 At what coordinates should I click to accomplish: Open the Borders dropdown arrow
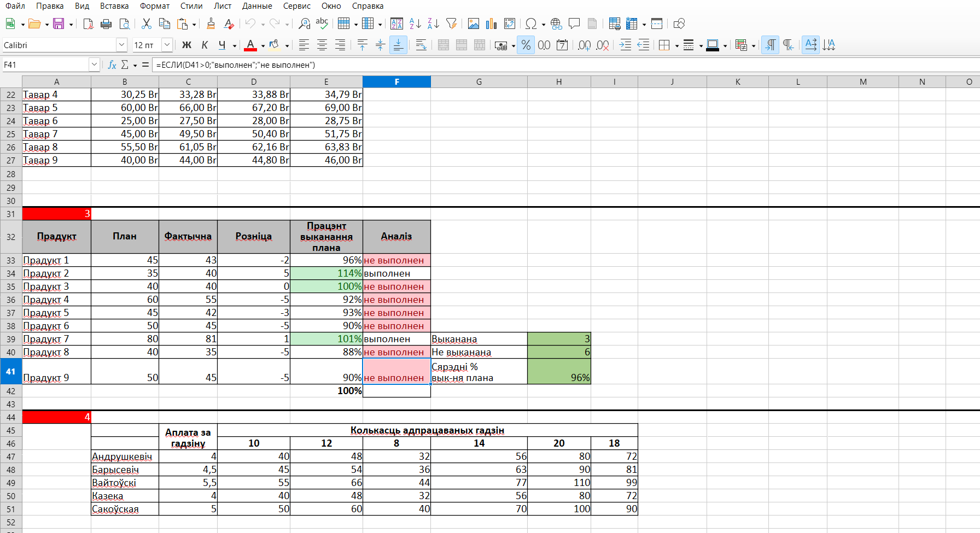click(x=677, y=45)
